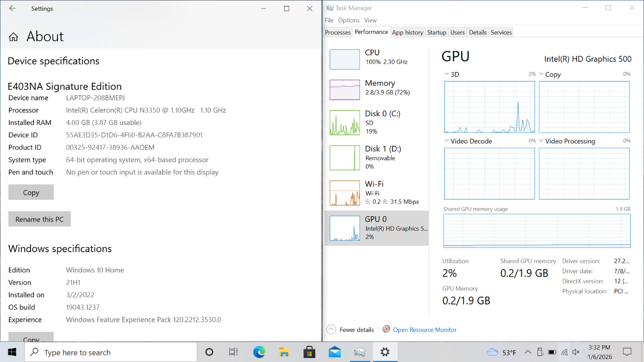Open the Copy engine dropdown
Viewport: 644px width, 362px height.
coord(541,74)
